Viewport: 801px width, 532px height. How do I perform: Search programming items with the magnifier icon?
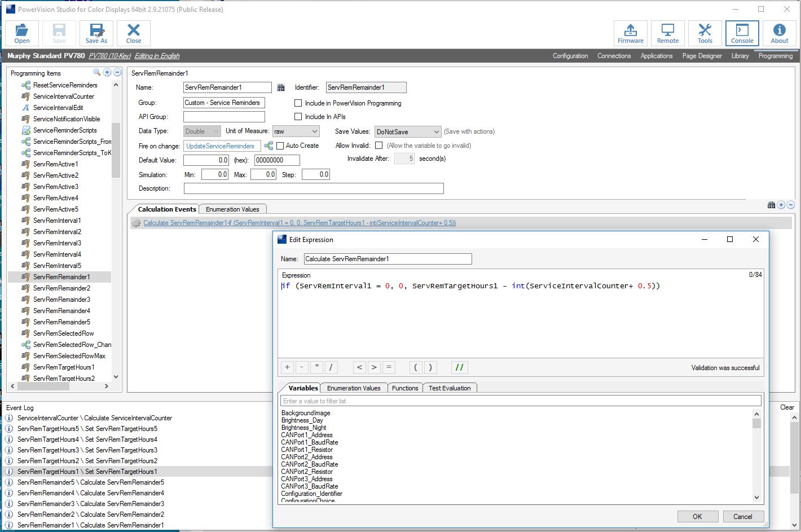[96, 72]
